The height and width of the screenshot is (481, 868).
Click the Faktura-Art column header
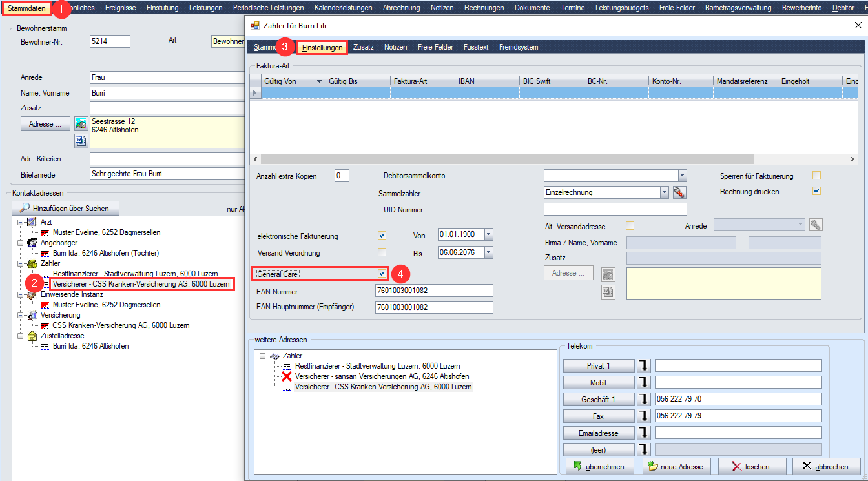[422, 81]
